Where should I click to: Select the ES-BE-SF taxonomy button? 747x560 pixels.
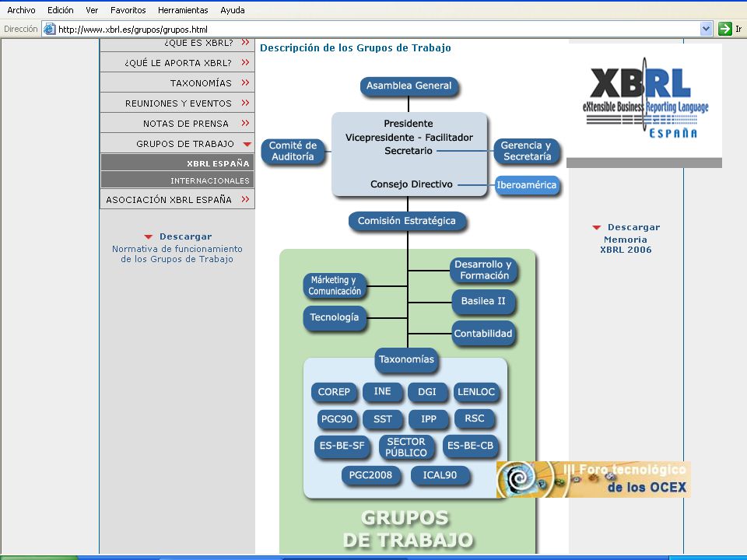(x=342, y=446)
